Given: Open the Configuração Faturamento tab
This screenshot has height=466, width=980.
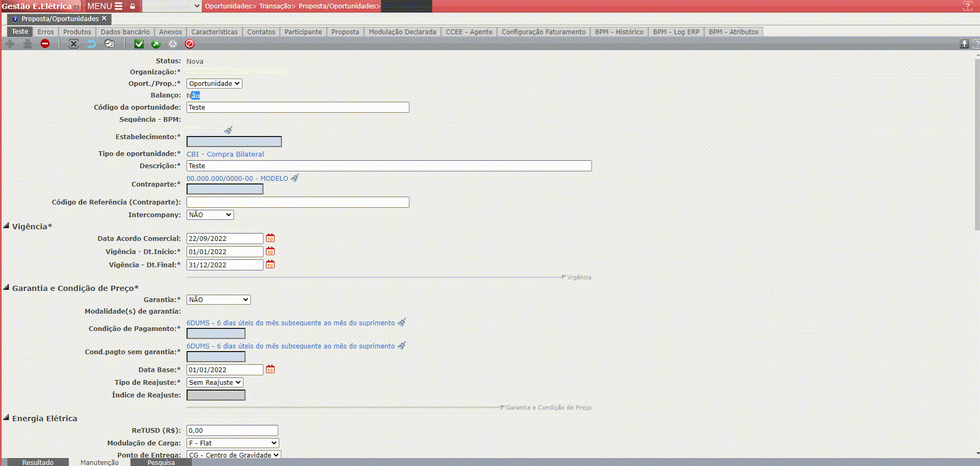Looking at the screenshot, I should (543, 32).
